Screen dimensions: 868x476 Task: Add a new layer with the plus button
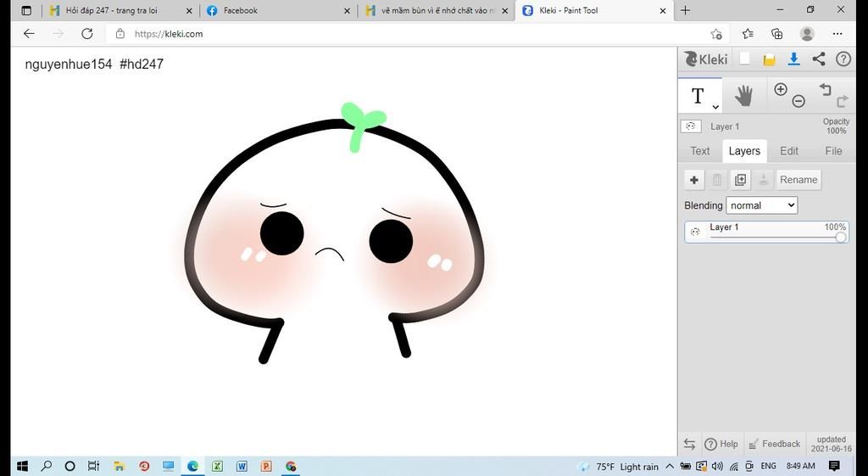(x=694, y=180)
